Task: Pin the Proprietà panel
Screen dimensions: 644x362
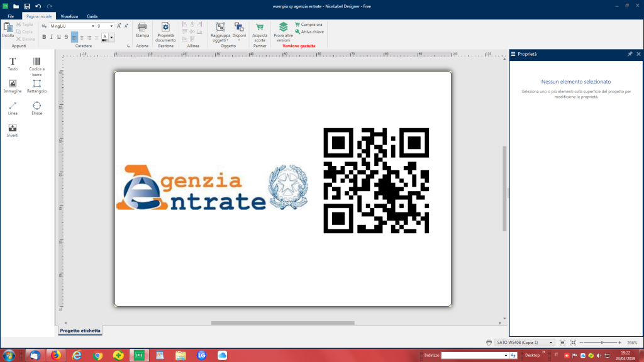Action: point(630,54)
